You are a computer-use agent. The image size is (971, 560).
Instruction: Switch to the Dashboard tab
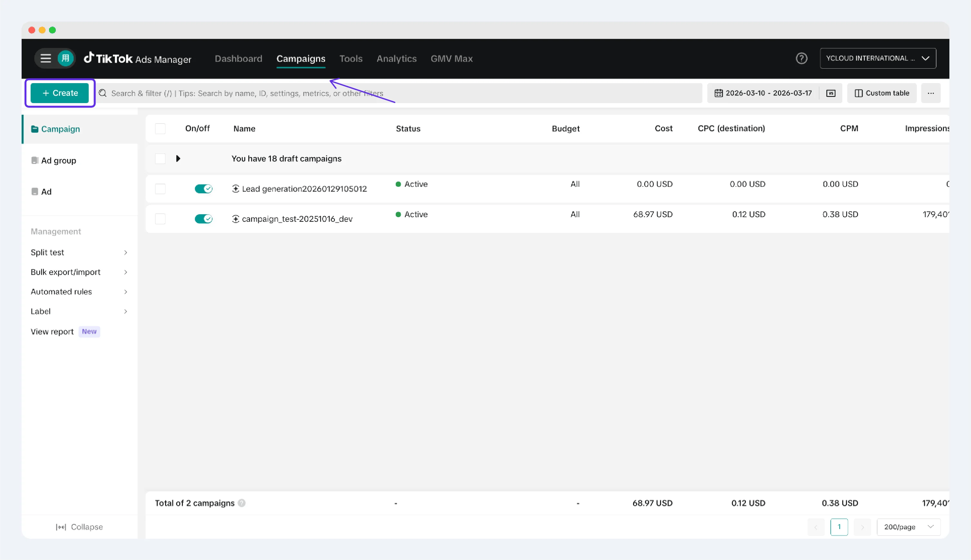[x=238, y=58]
